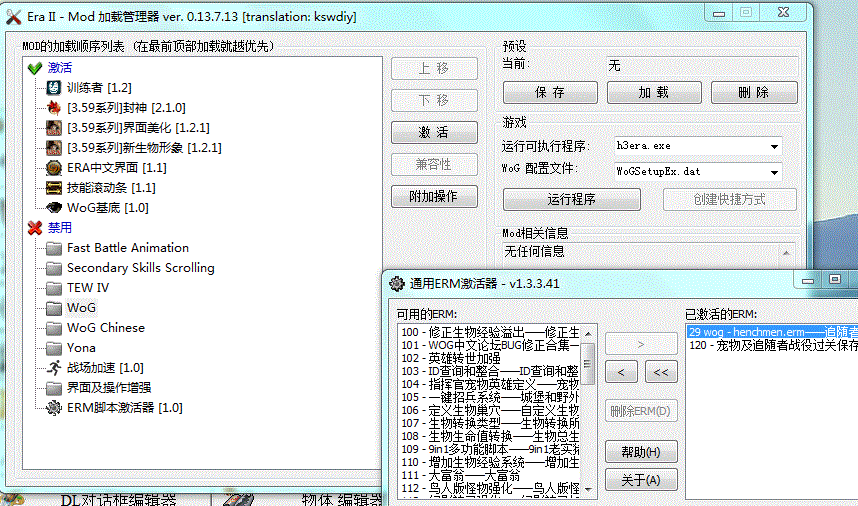The height and width of the screenshot is (506, 858).
Task: Click the 下移 button
Action: 434,101
